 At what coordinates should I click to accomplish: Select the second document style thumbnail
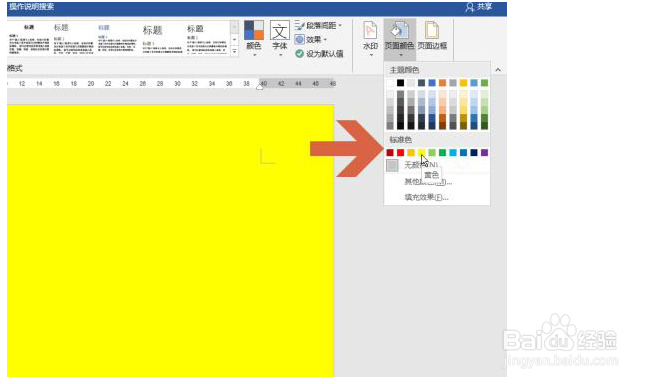click(x=73, y=39)
